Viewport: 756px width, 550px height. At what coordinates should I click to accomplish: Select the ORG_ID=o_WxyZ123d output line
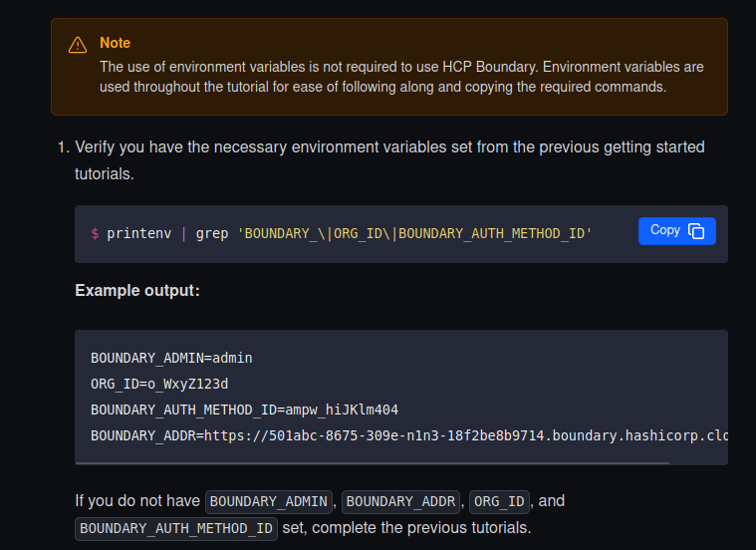(159, 384)
